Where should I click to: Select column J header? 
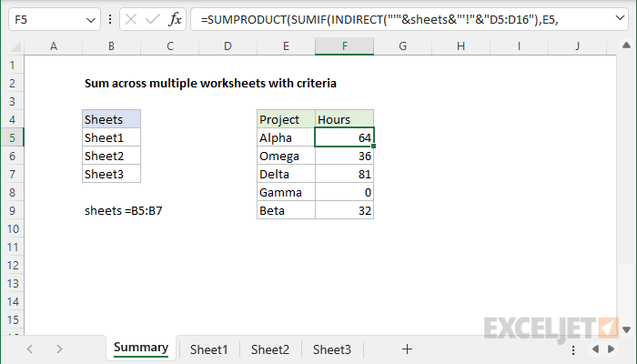pyautogui.click(x=577, y=46)
